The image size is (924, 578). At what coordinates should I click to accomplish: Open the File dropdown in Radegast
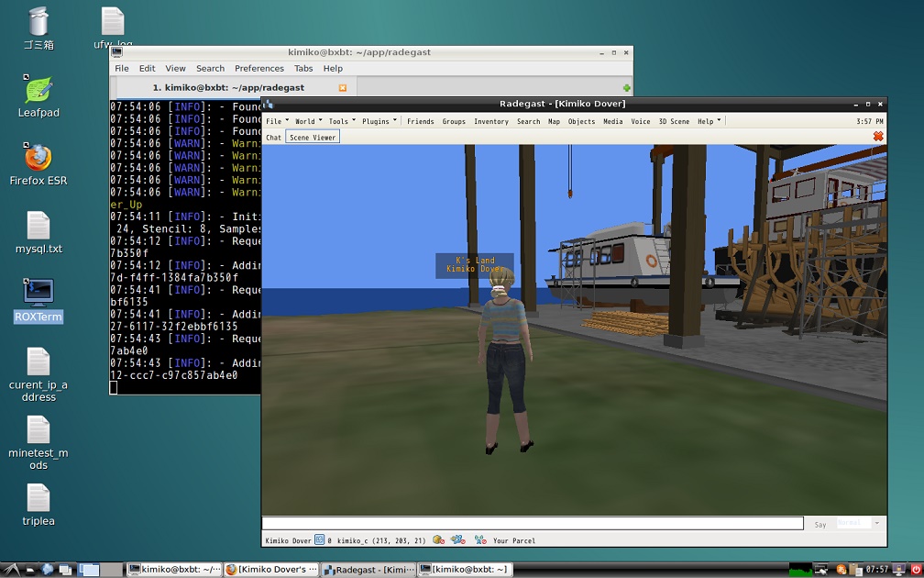(273, 120)
